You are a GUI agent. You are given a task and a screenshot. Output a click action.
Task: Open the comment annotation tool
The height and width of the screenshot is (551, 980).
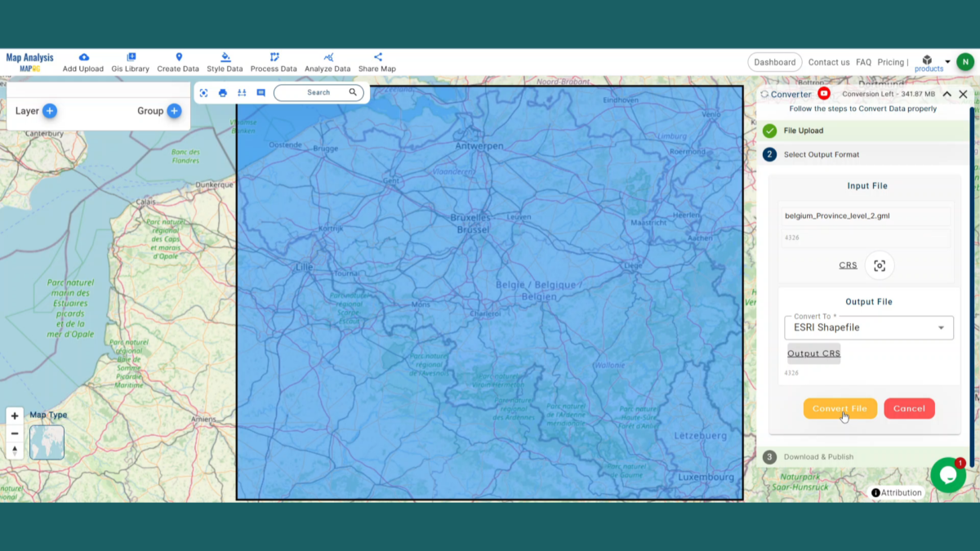pos(261,93)
